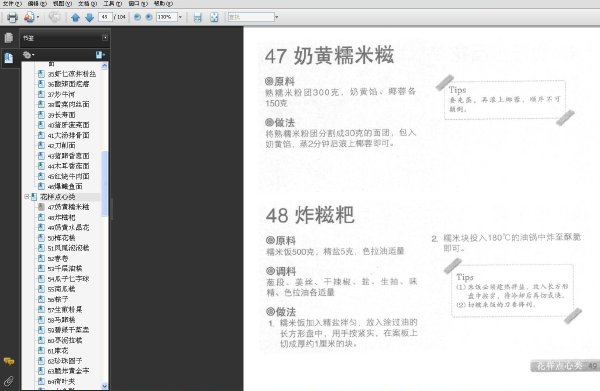Screen dimensions: 600x391
Task: Select the bookmark numbered 51
Action: coord(68,248)
